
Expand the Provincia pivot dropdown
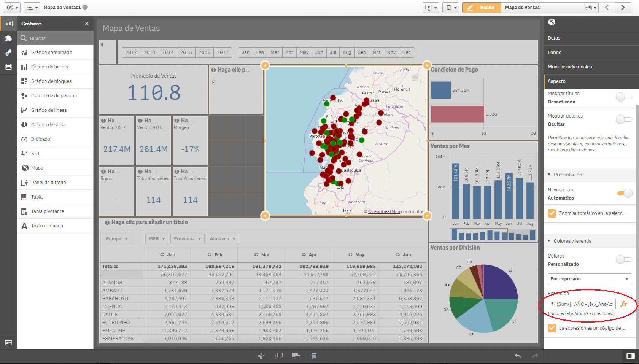coord(188,239)
